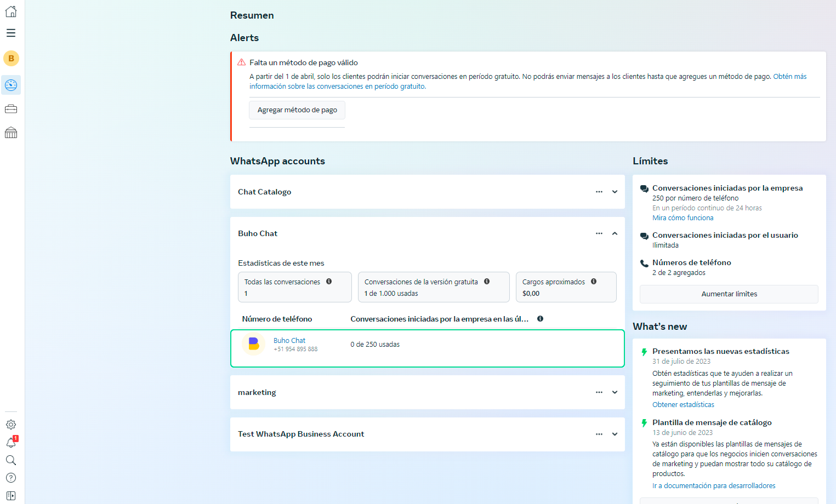Open the search magnifier icon
The image size is (836, 504).
[11, 460]
